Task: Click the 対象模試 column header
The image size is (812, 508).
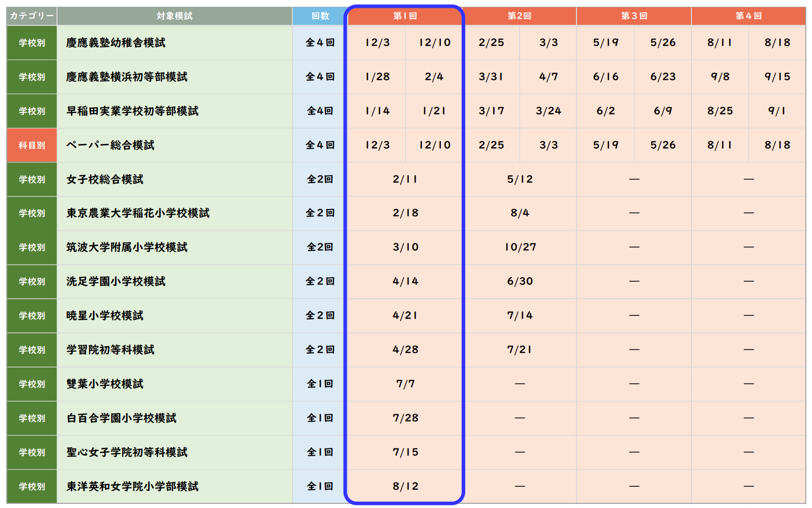Action: click(x=174, y=16)
